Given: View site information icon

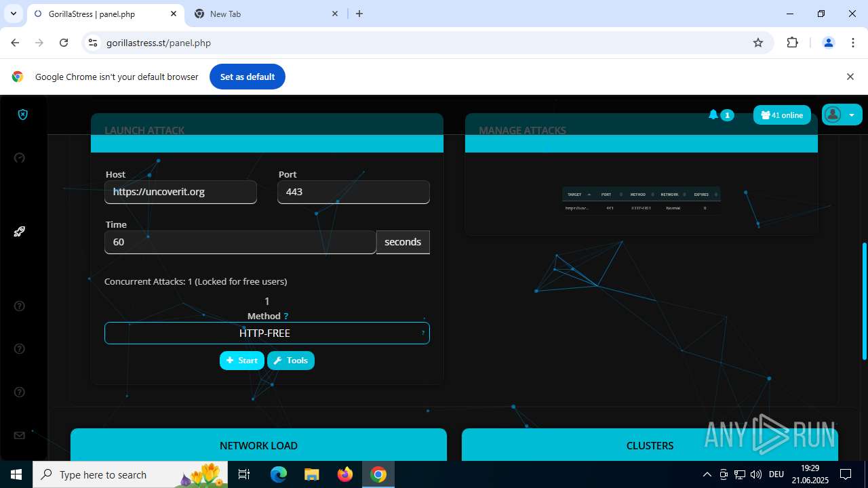Looking at the screenshot, I should click(x=94, y=43).
